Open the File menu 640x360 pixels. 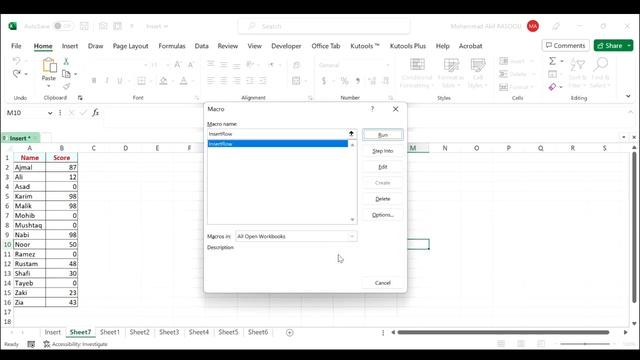pyautogui.click(x=16, y=46)
